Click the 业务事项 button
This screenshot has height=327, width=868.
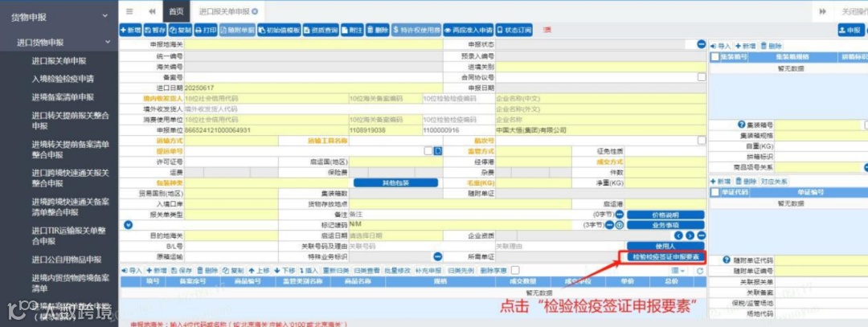(665, 225)
